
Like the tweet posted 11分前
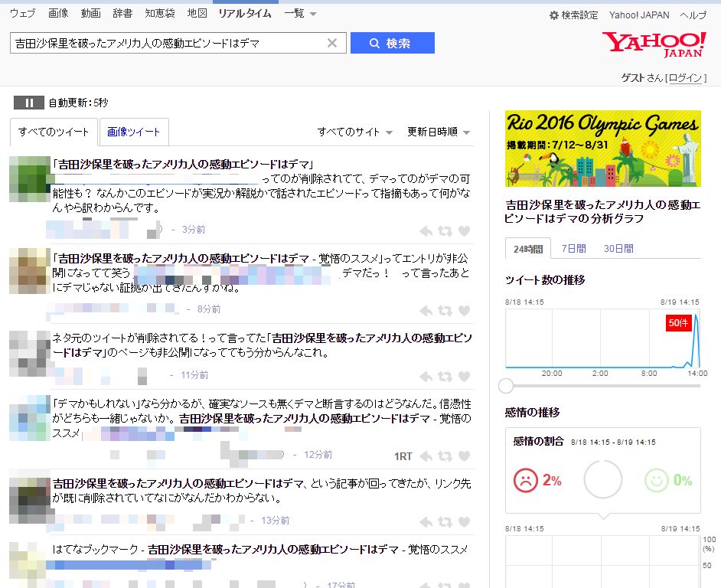click(x=465, y=377)
